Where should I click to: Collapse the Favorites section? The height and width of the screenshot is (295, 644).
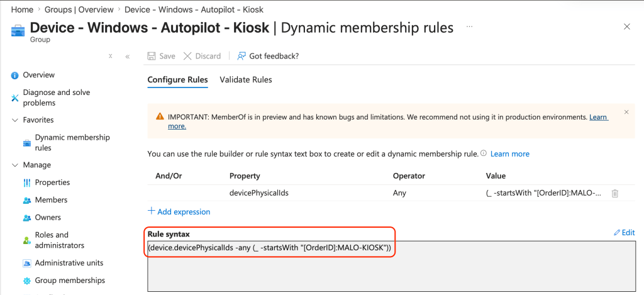click(15, 120)
